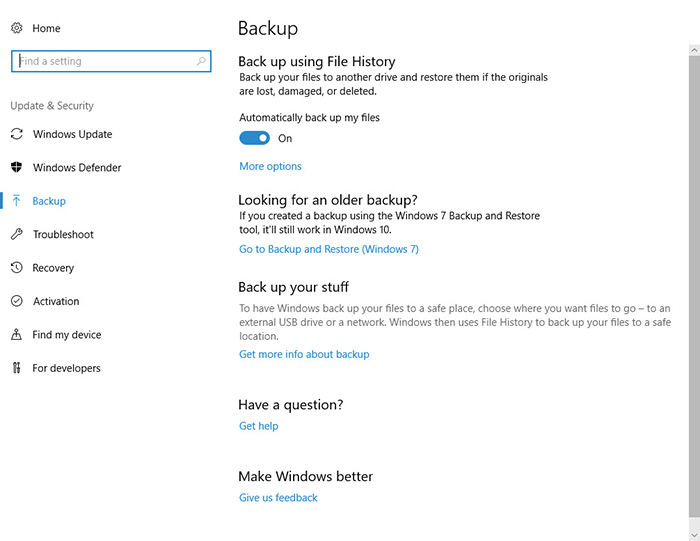Select Backup in the sidebar
This screenshot has width=700, height=541.
(49, 201)
